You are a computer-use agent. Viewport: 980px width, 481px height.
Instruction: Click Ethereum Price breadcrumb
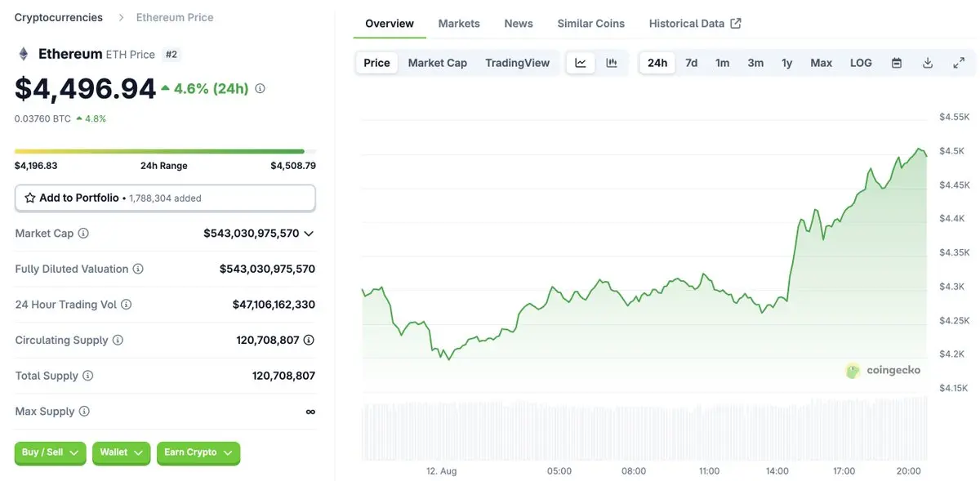(175, 17)
